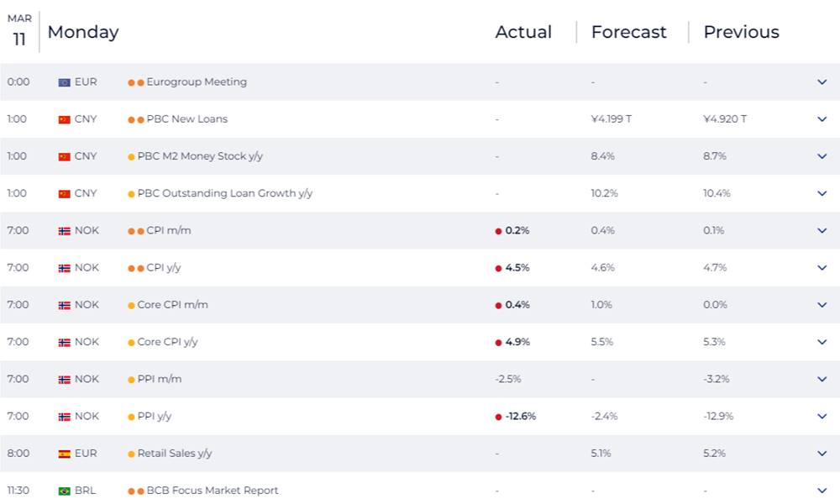
Task: Click Brazil flag beside BCB Focus Market Report
Action: click(64, 491)
